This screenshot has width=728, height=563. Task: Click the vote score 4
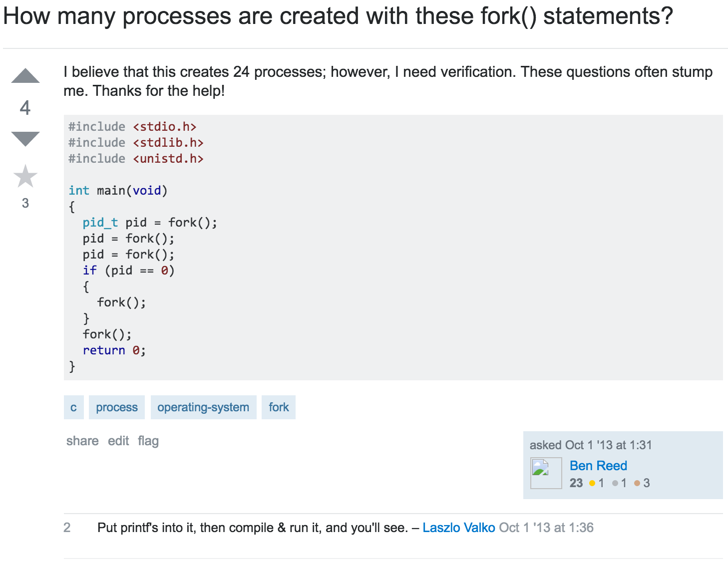tap(25, 108)
